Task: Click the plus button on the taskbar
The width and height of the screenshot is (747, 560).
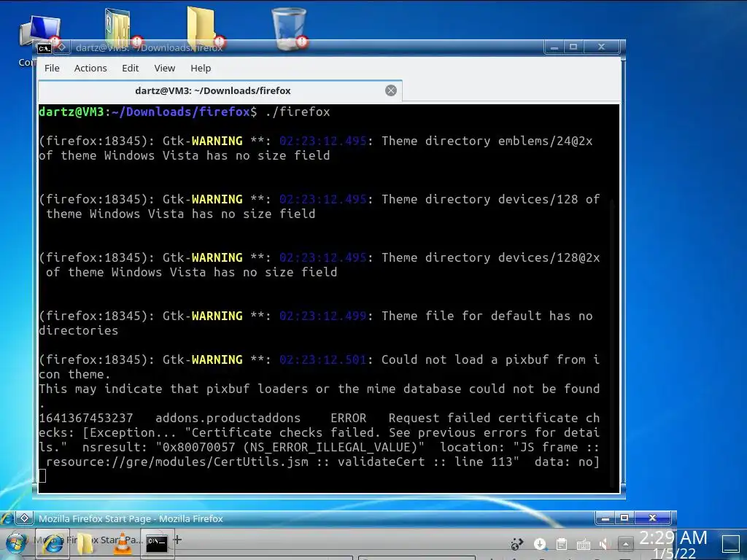Action: [178, 540]
